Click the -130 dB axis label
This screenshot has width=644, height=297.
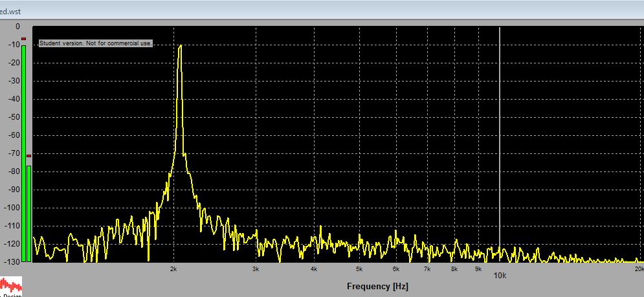(13, 261)
